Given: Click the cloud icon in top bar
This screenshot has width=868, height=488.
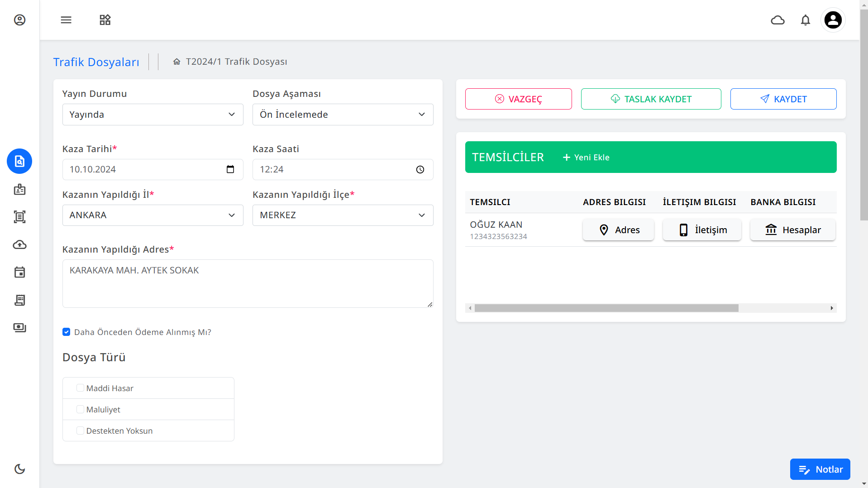Looking at the screenshot, I should tap(777, 20).
